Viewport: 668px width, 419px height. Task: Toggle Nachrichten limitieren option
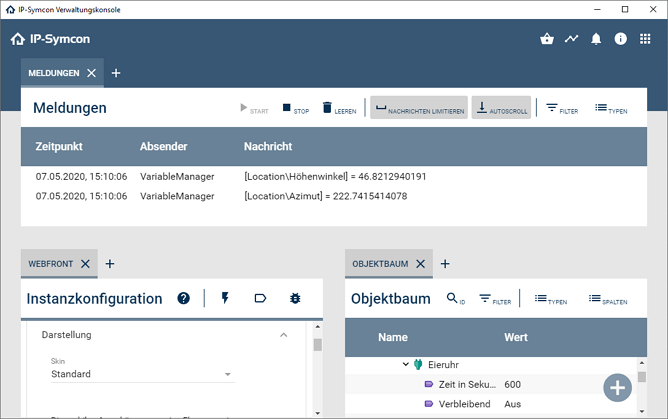click(419, 108)
